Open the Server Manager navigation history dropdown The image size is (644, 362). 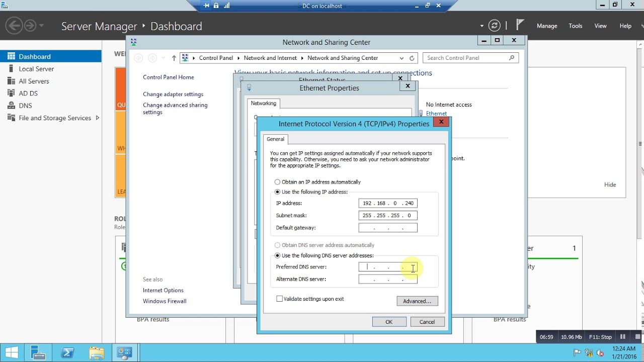(41, 26)
